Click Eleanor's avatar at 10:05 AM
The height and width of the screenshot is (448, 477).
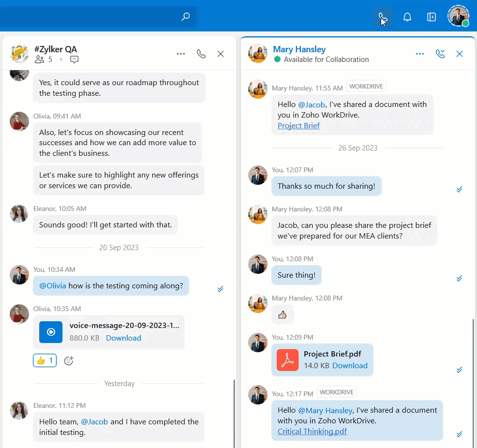(19, 214)
